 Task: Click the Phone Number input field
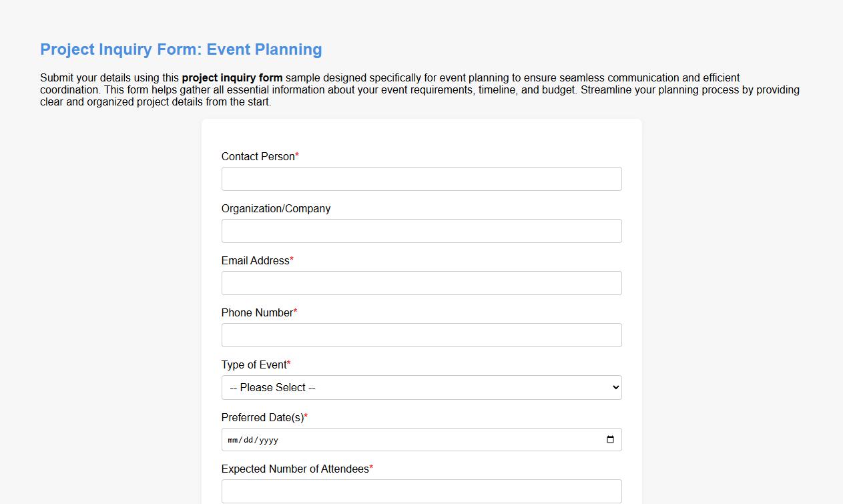pyautogui.click(x=420, y=334)
